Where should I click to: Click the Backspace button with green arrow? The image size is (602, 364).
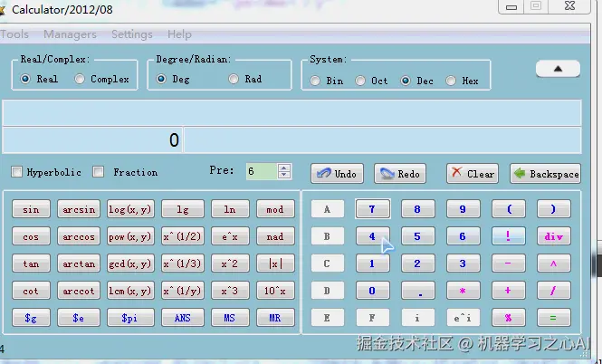pos(545,174)
